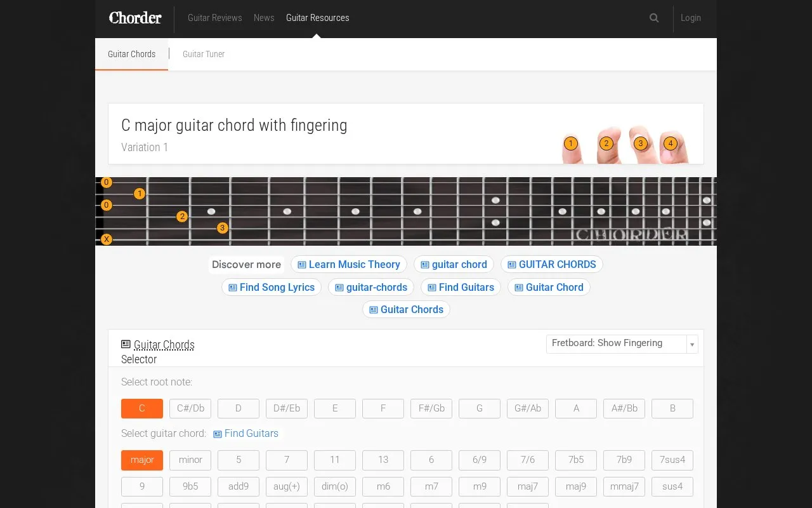Select root note E

point(335,408)
